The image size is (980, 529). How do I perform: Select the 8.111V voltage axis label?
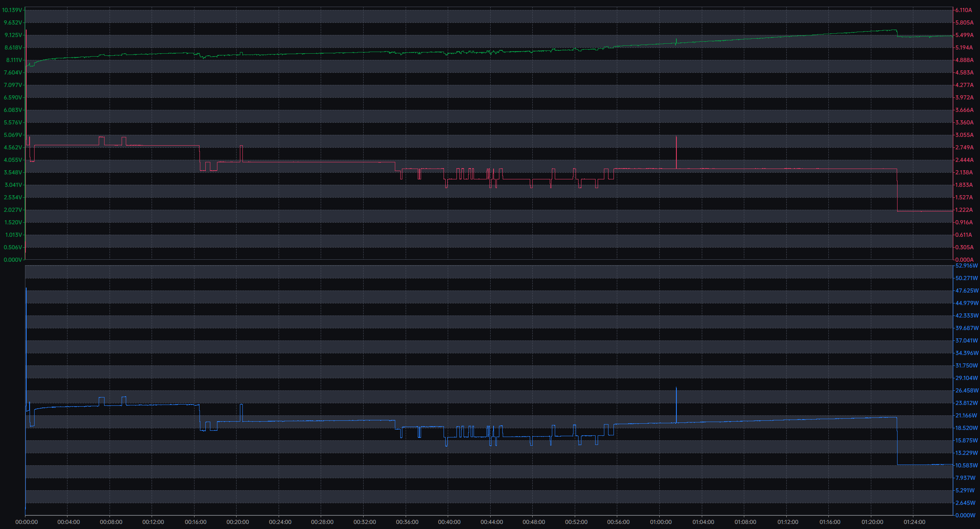tap(14, 60)
